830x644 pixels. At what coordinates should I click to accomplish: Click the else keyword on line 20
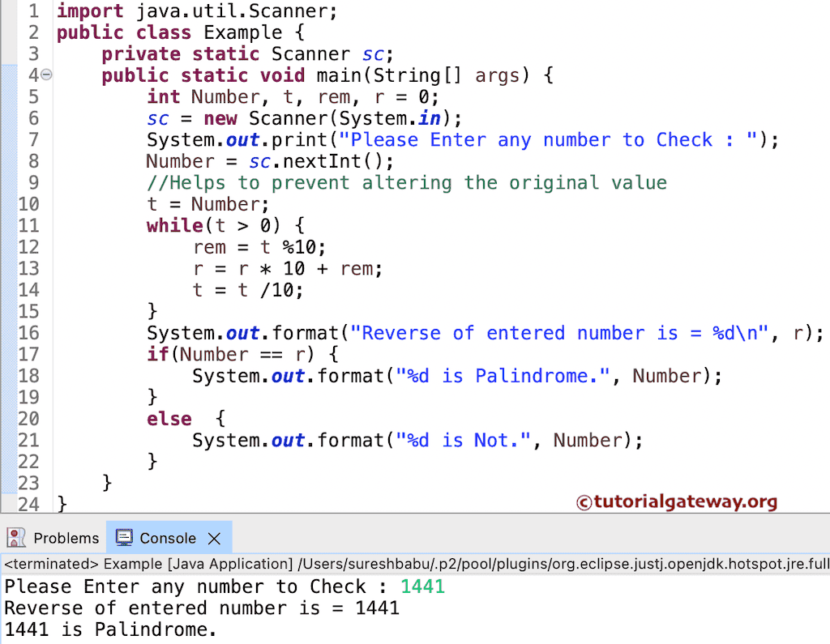tap(169, 418)
